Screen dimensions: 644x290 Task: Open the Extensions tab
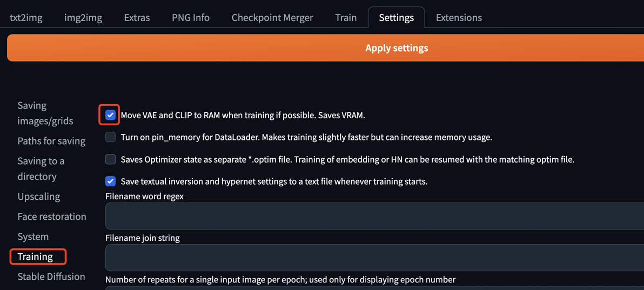tap(459, 17)
